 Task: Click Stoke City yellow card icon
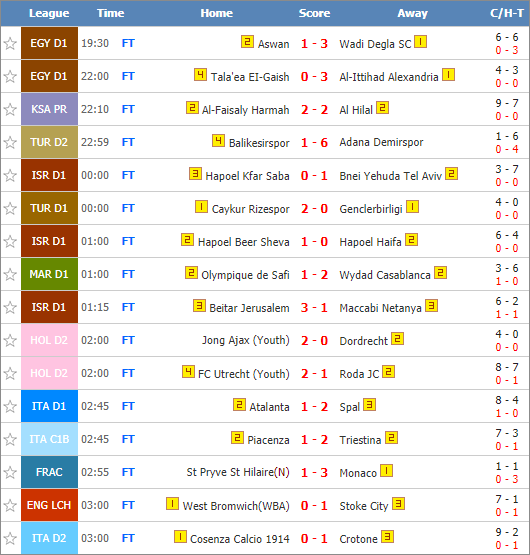(x=399, y=503)
